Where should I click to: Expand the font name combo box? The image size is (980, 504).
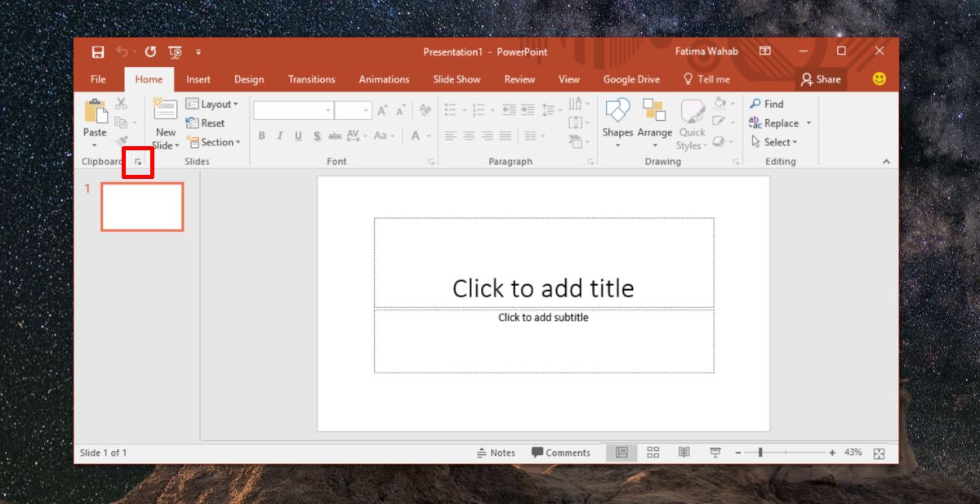[x=328, y=110]
